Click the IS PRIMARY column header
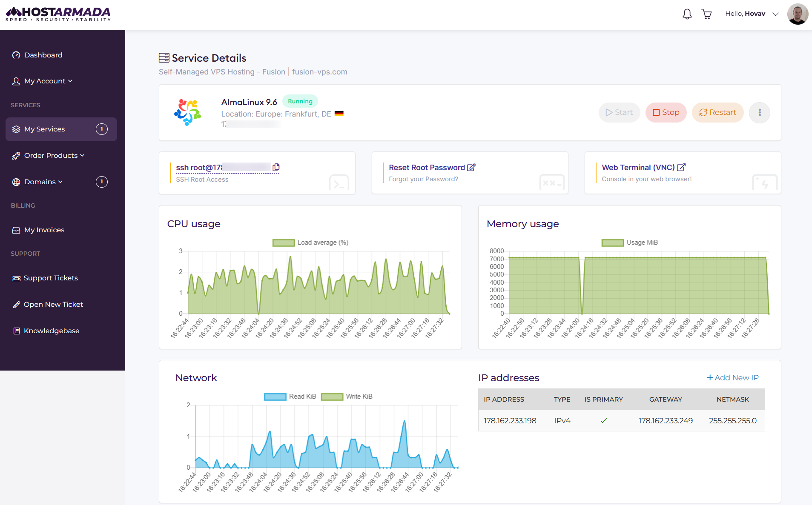 pyautogui.click(x=603, y=399)
